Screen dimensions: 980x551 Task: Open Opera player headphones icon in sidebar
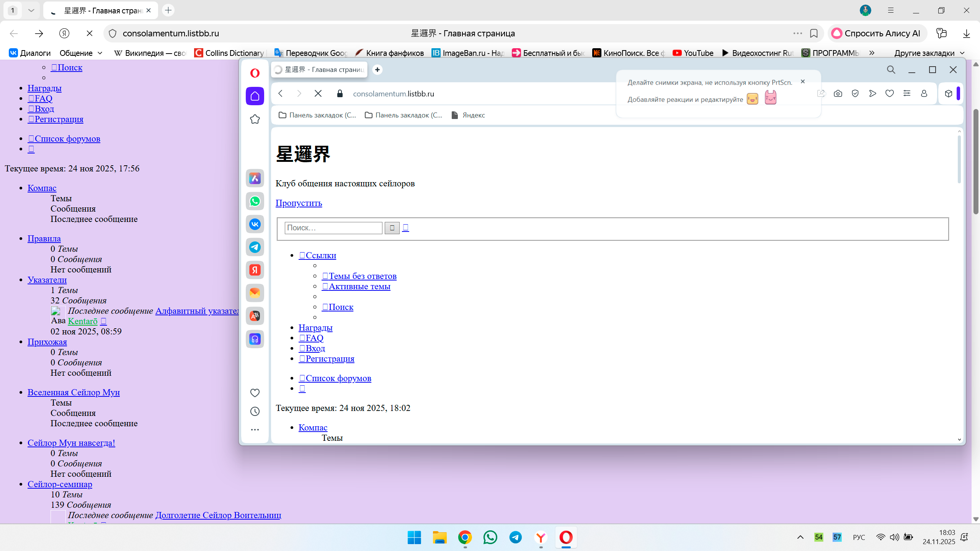coord(255,339)
